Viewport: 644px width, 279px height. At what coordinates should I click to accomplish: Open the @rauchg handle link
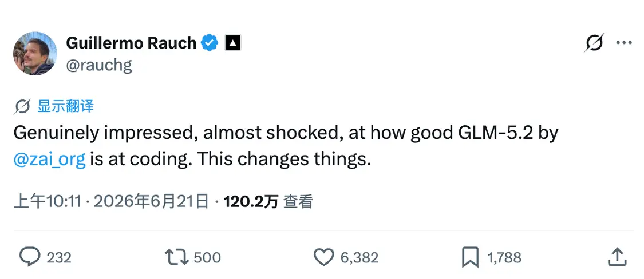point(98,65)
